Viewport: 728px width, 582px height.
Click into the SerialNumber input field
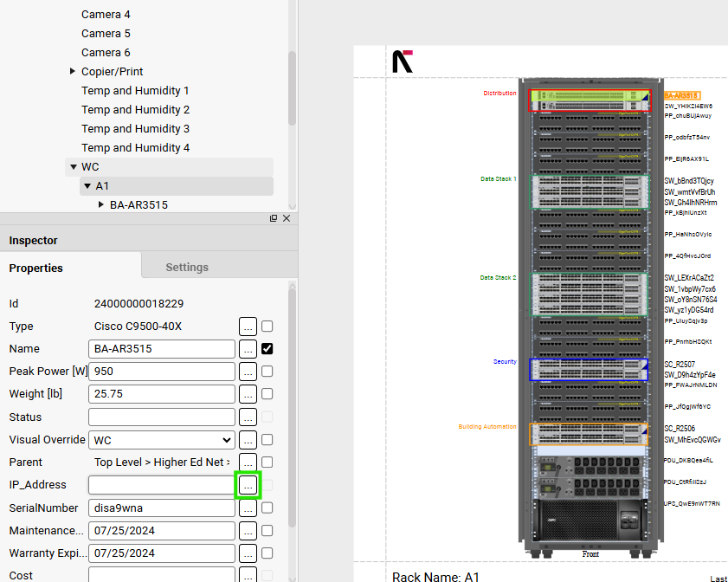point(162,508)
